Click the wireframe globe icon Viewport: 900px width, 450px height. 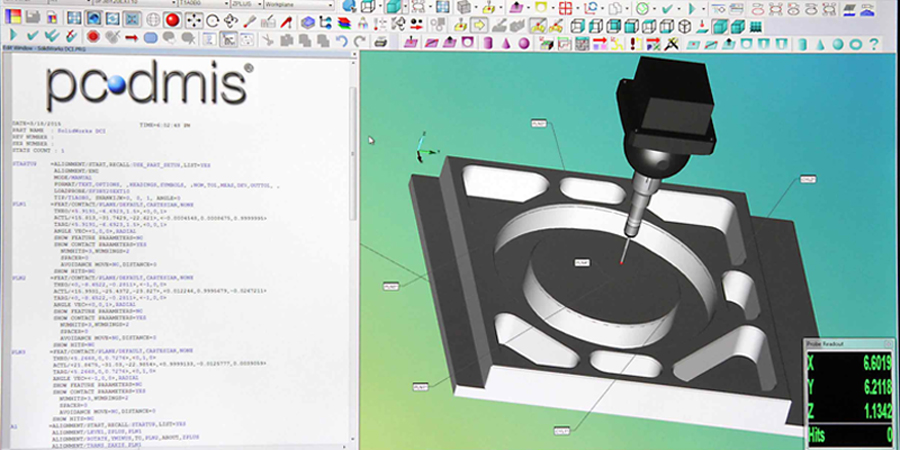(153, 20)
